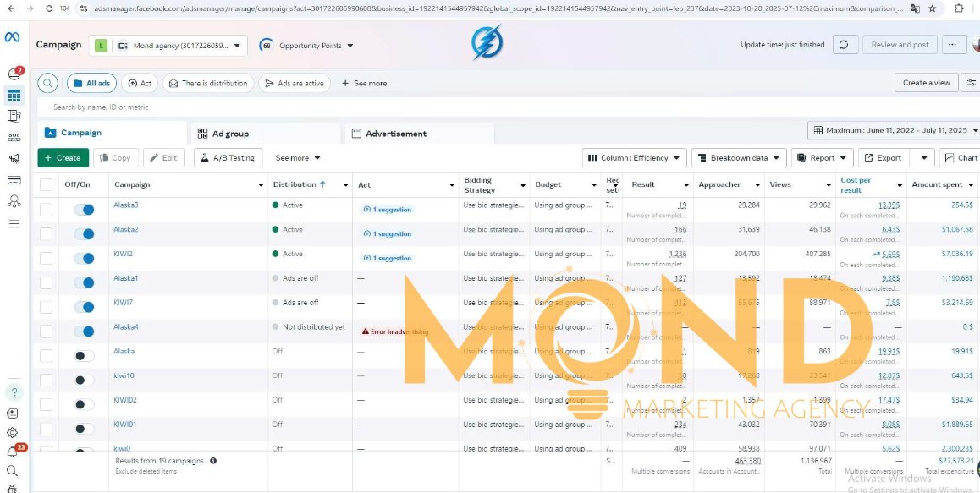Click 1 suggestion badge in Alaska2 row
The image size is (980, 493).
point(388,233)
